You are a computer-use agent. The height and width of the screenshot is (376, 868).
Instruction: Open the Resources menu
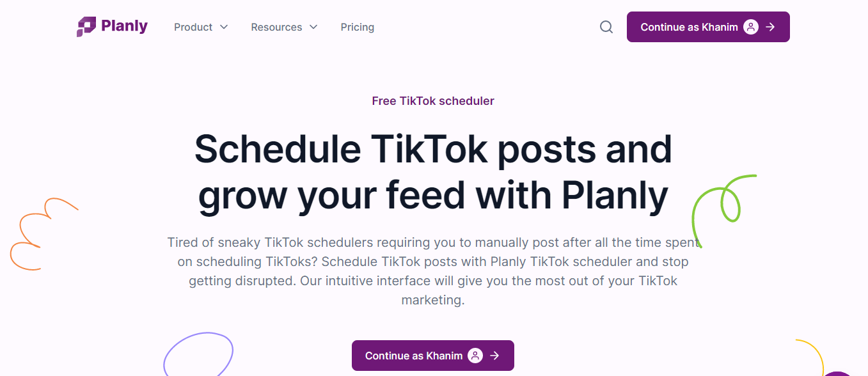pos(276,27)
